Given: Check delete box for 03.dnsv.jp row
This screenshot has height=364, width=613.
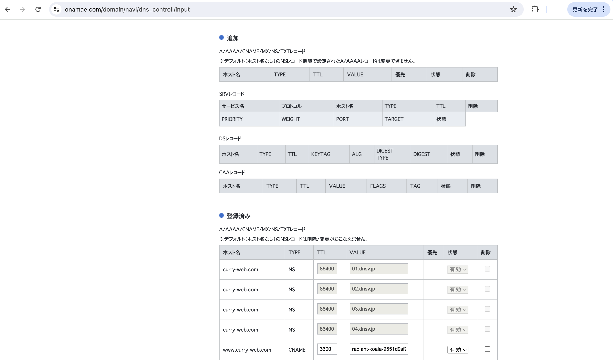Looking at the screenshot, I should coord(487,309).
